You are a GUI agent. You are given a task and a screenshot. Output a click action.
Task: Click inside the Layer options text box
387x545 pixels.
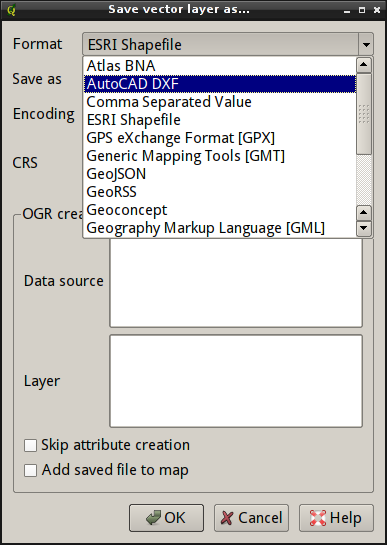(x=236, y=381)
